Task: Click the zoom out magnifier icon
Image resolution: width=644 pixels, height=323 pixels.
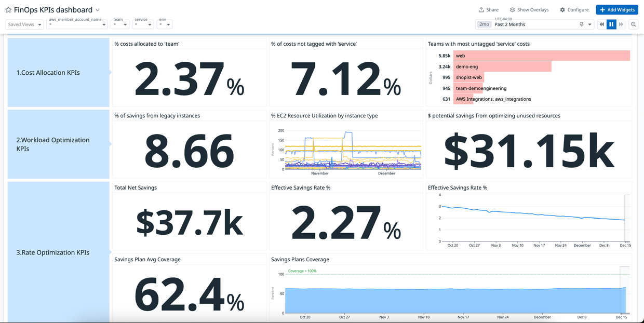Action: click(634, 24)
